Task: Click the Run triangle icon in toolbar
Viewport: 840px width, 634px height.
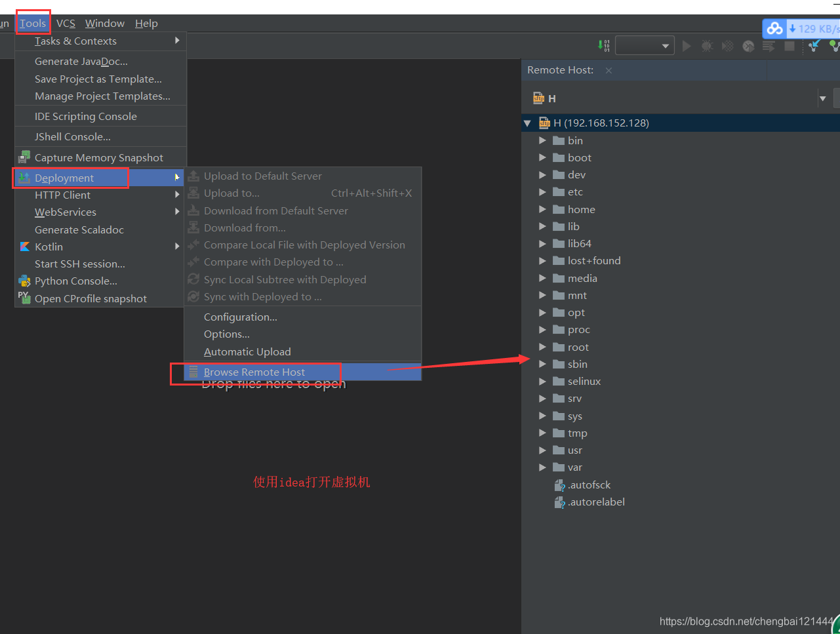Action: coord(687,46)
